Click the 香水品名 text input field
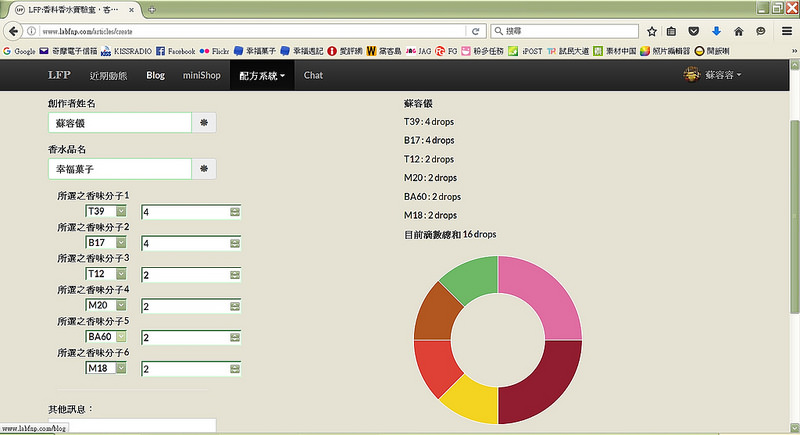 pyautogui.click(x=119, y=169)
